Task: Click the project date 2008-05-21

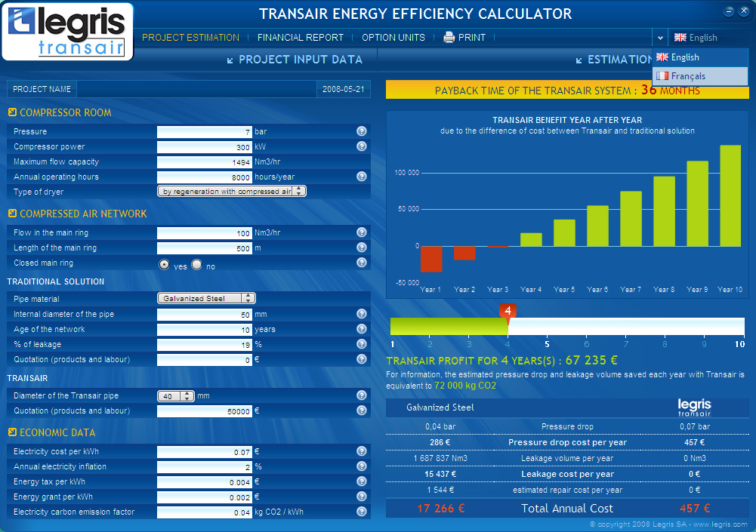Action: coord(344,89)
